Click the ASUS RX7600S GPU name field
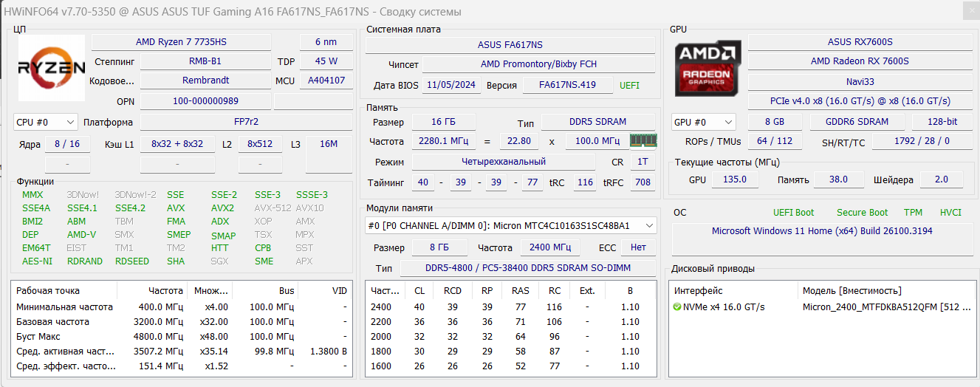 click(860, 41)
